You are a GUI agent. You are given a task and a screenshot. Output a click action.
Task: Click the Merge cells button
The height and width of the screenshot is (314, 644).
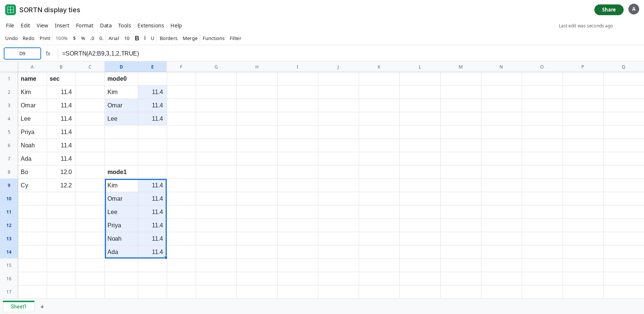point(190,38)
